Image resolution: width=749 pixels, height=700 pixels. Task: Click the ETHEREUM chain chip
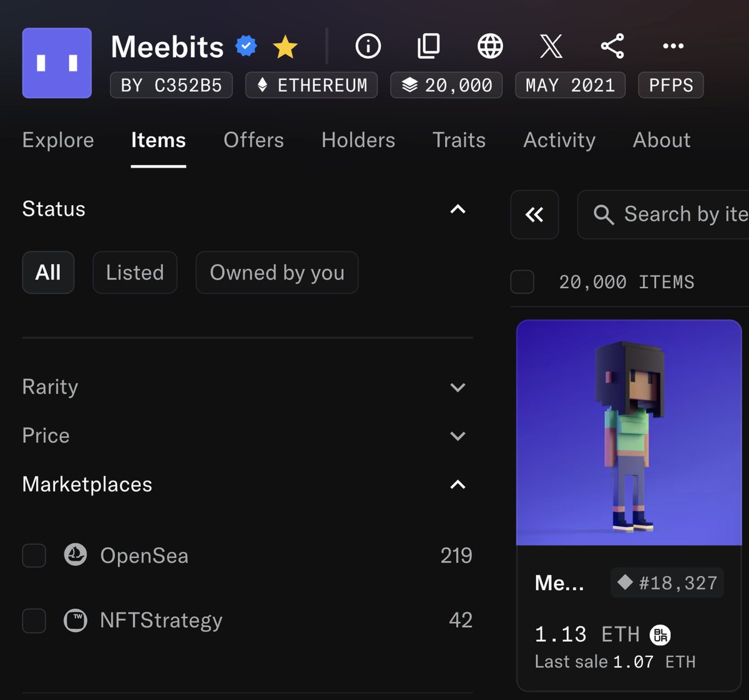tap(311, 85)
